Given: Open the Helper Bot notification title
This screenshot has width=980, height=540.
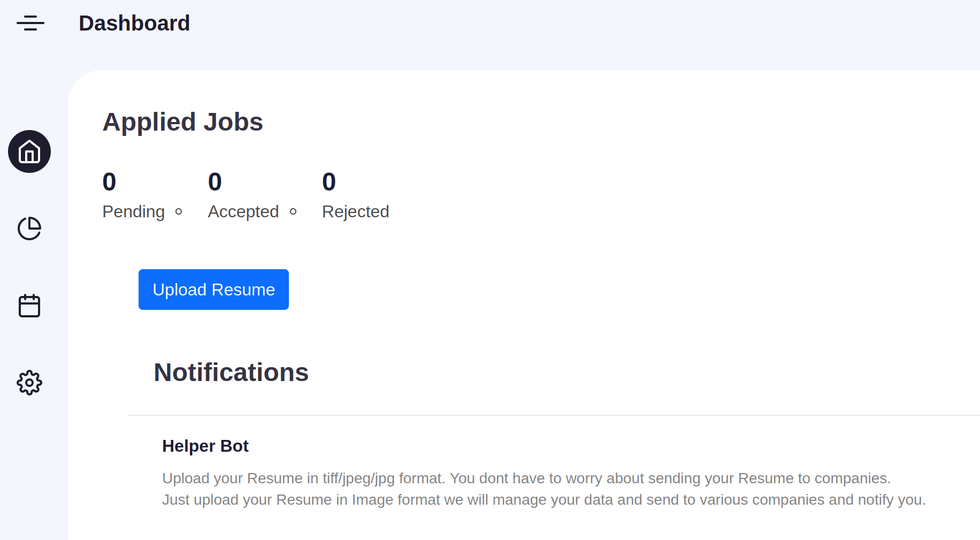Looking at the screenshot, I should tap(205, 446).
